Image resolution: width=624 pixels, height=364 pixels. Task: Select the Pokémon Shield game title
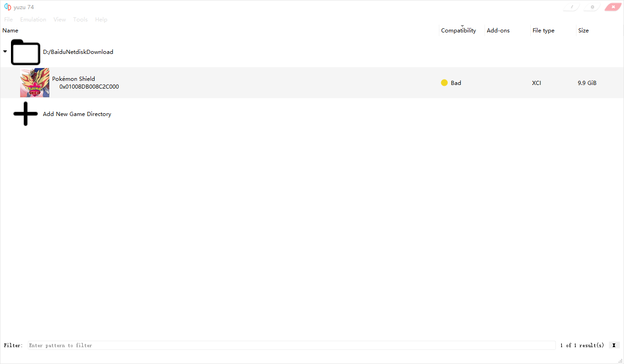point(74,79)
